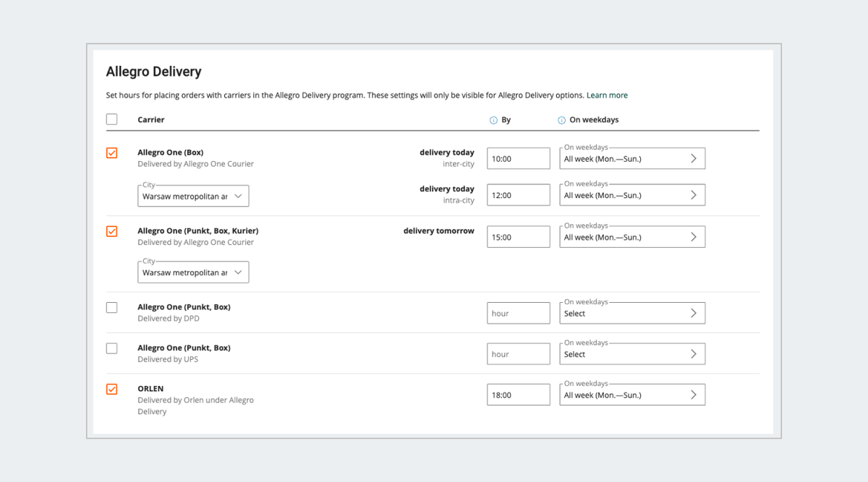The width and height of the screenshot is (868, 482).
Task: Open weekdays selector for inter-city delivery today
Action: (632, 158)
